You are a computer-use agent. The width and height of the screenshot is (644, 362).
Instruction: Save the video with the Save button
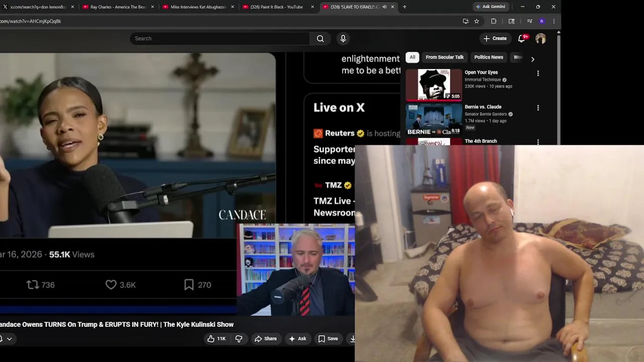[x=328, y=339]
